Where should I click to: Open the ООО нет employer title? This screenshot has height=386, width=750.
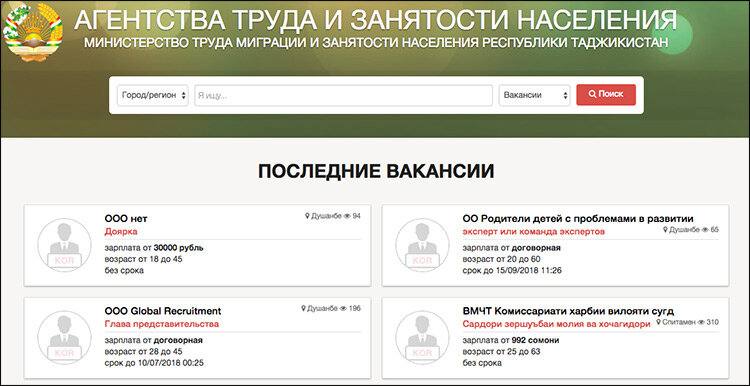point(126,219)
